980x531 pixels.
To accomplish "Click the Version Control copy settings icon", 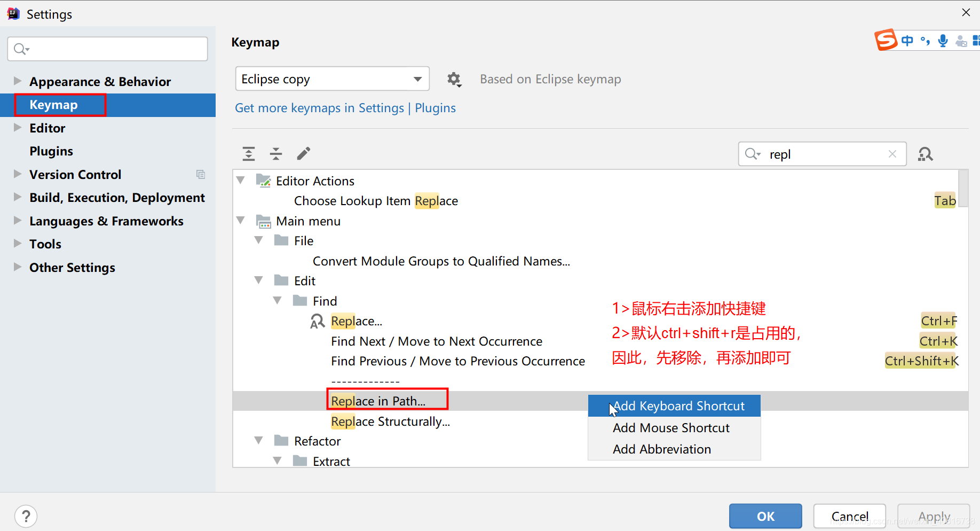I will (x=201, y=175).
